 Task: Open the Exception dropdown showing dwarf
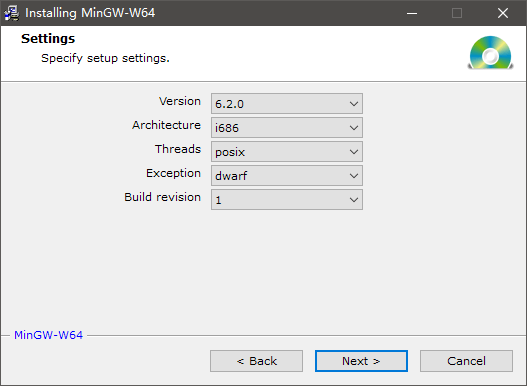(x=287, y=176)
